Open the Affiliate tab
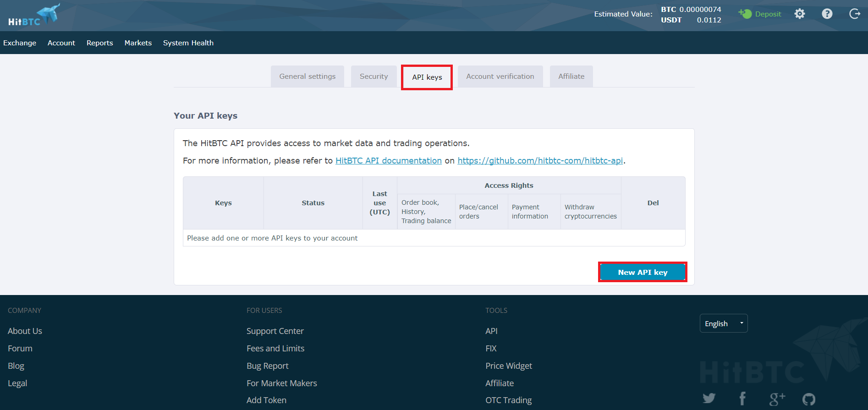The height and width of the screenshot is (410, 868). click(x=571, y=77)
